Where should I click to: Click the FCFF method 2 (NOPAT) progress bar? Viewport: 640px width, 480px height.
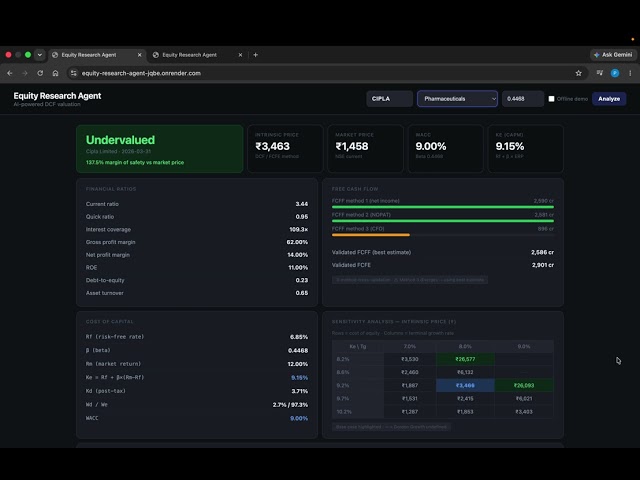point(442,221)
